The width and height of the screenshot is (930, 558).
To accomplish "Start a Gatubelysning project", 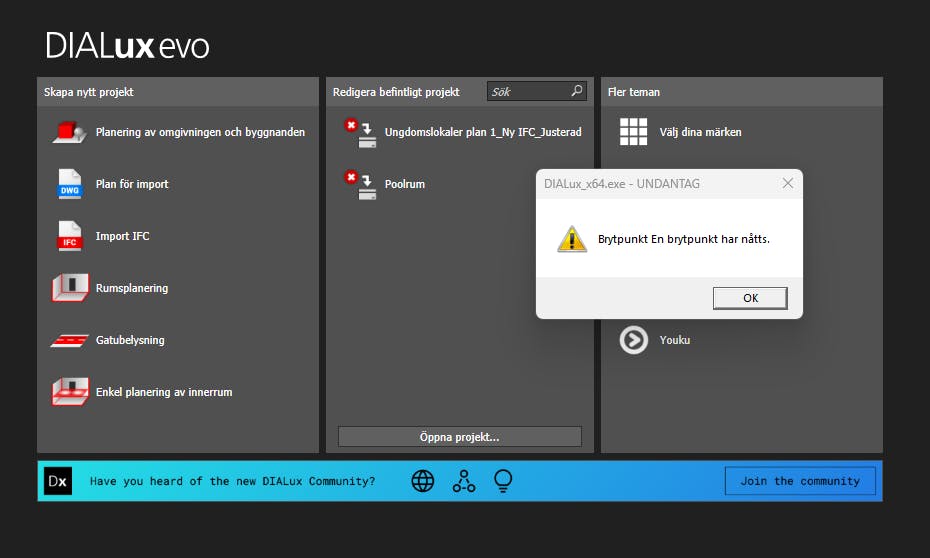I will point(130,340).
